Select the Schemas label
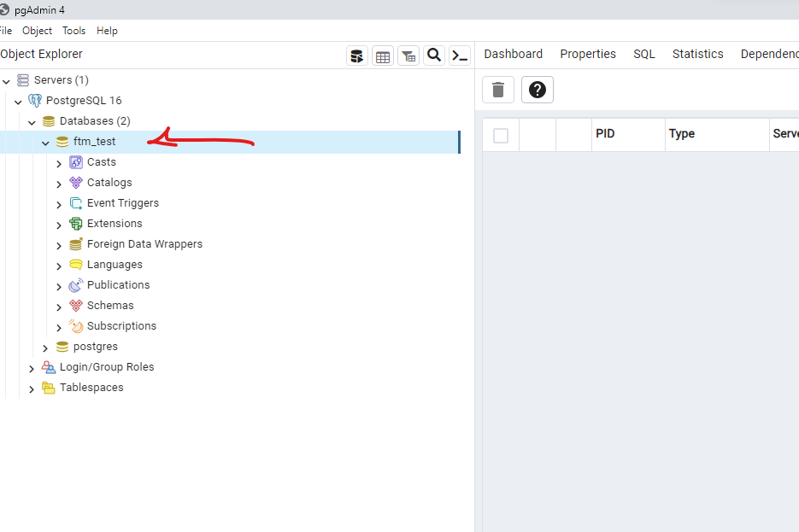The height and width of the screenshot is (532, 799). tap(110, 306)
